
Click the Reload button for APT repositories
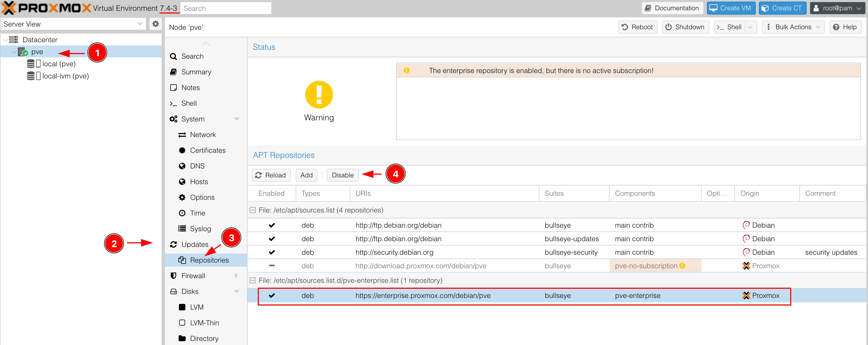271,175
